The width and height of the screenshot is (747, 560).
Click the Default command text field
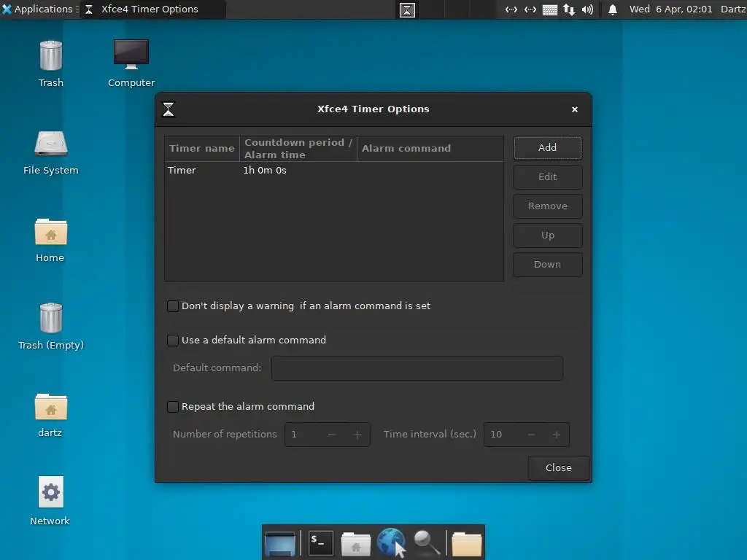coord(417,368)
